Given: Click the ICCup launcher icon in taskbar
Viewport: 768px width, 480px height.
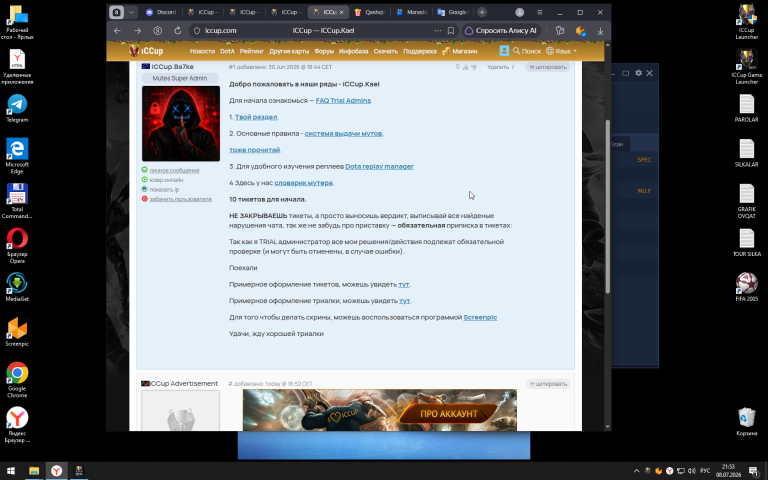Looking at the screenshot, I should [x=79, y=471].
